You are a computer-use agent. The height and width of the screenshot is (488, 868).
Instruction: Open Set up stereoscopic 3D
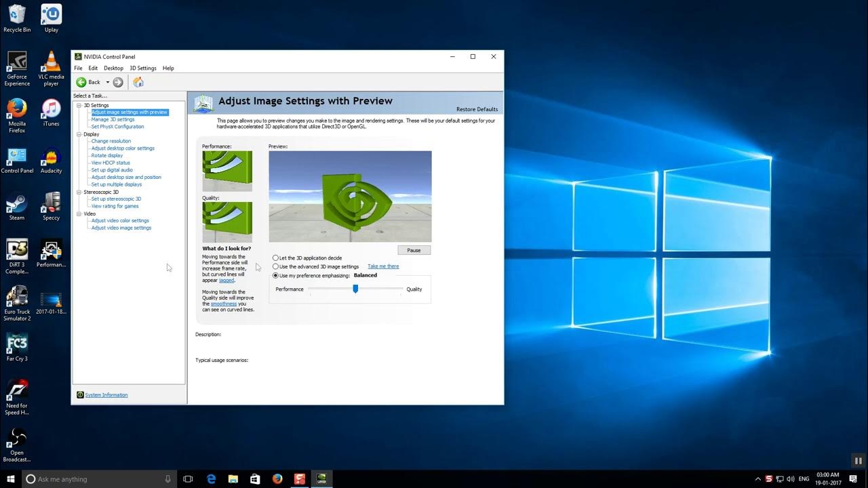point(117,199)
